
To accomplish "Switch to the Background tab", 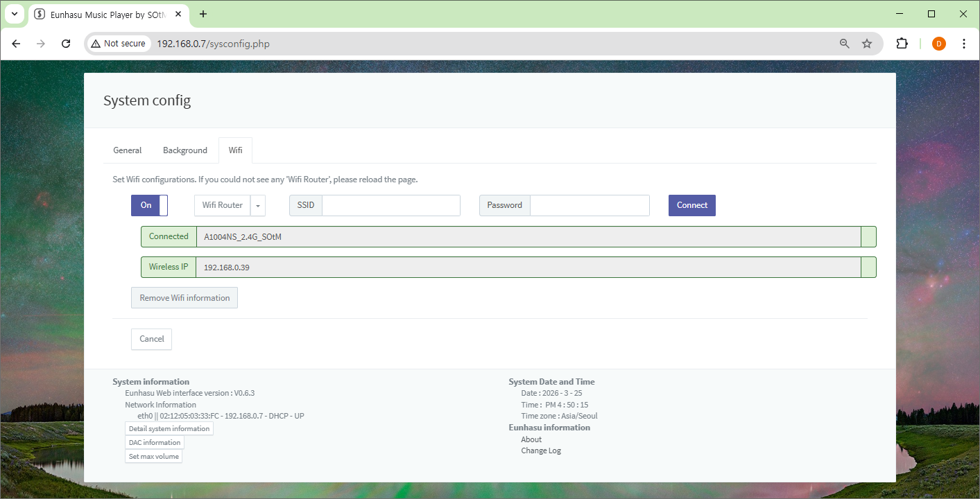I will pyautogui.click(x=185, y=150).
